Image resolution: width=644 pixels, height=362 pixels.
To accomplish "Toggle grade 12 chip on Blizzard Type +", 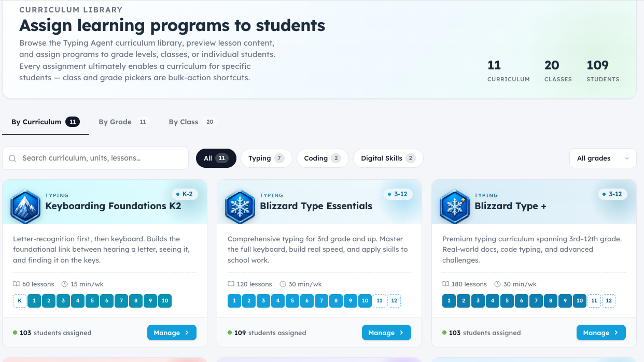I will (609, 301).
